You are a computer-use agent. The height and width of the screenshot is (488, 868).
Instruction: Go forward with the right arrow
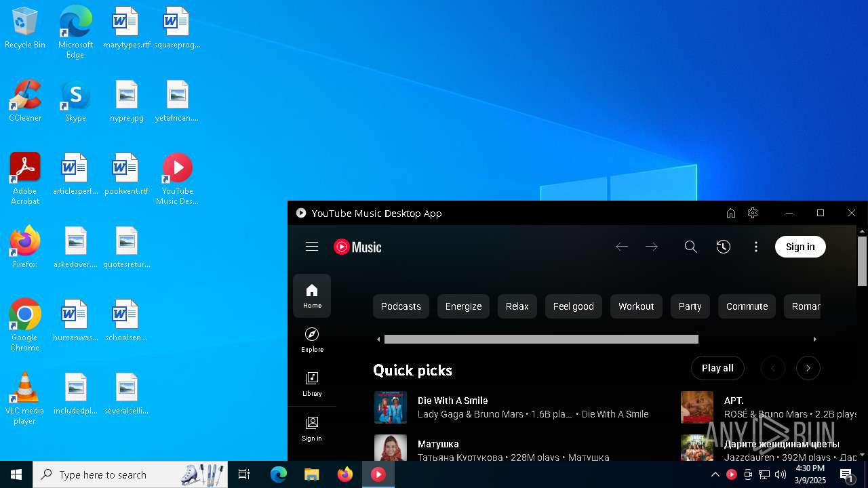click(x=652, y=247)
